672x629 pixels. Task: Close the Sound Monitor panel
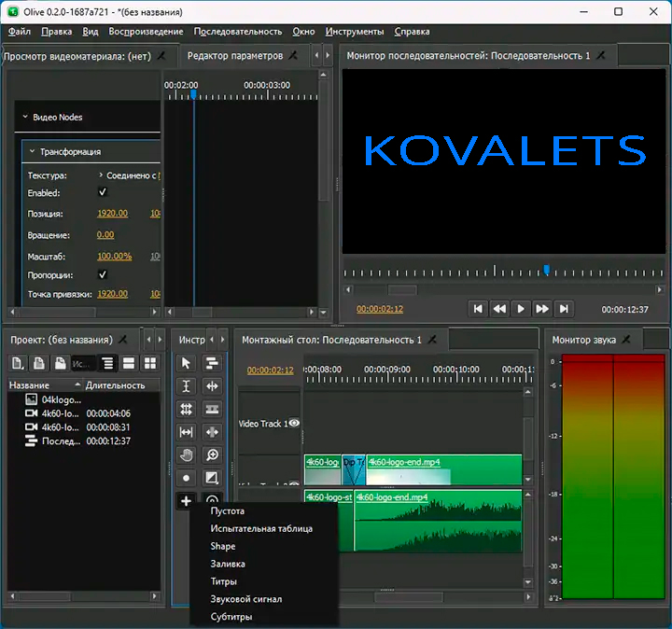point(626,340)
